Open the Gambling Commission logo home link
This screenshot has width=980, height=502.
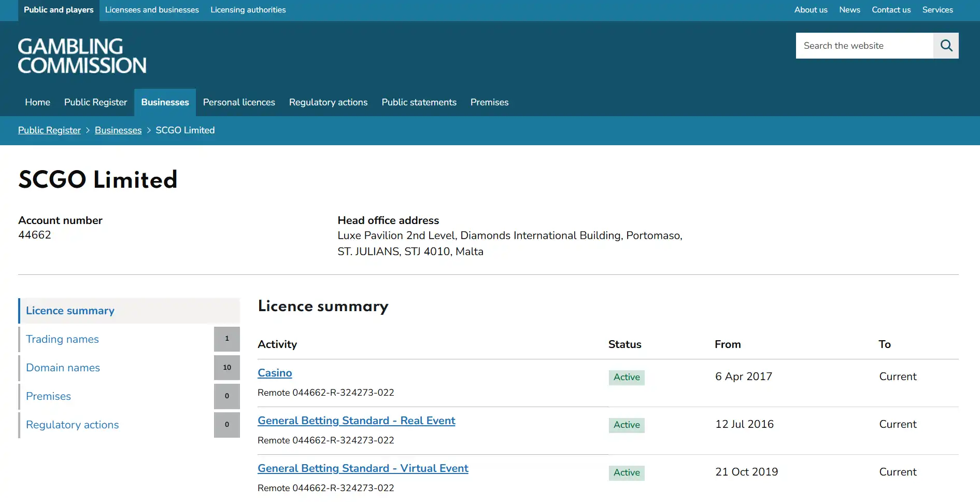82,55
